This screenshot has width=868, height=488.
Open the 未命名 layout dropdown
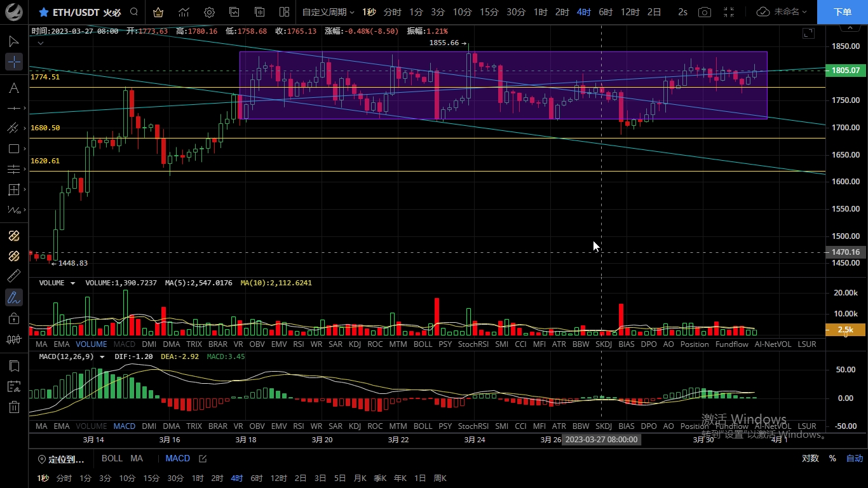(x=782, y=12)
